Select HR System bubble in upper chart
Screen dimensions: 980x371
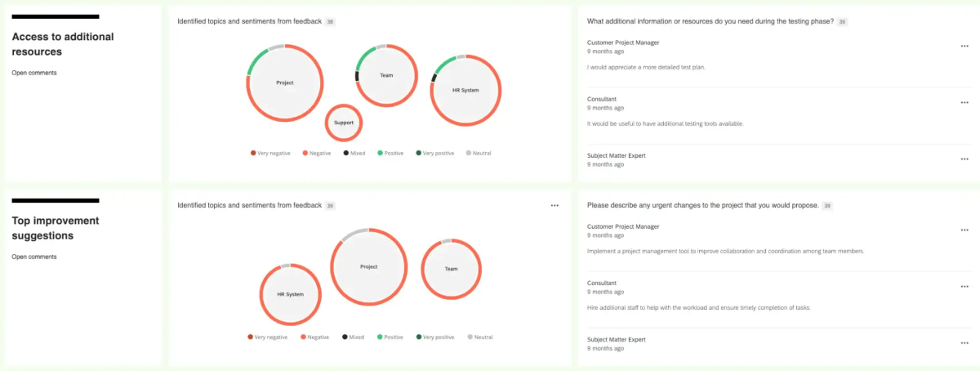coord(465,90)
